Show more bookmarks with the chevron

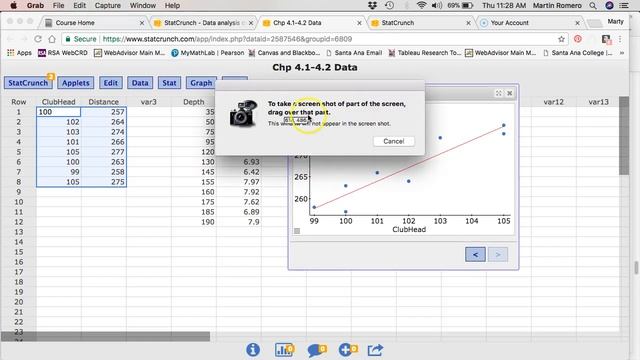click(x=622, y=53)
